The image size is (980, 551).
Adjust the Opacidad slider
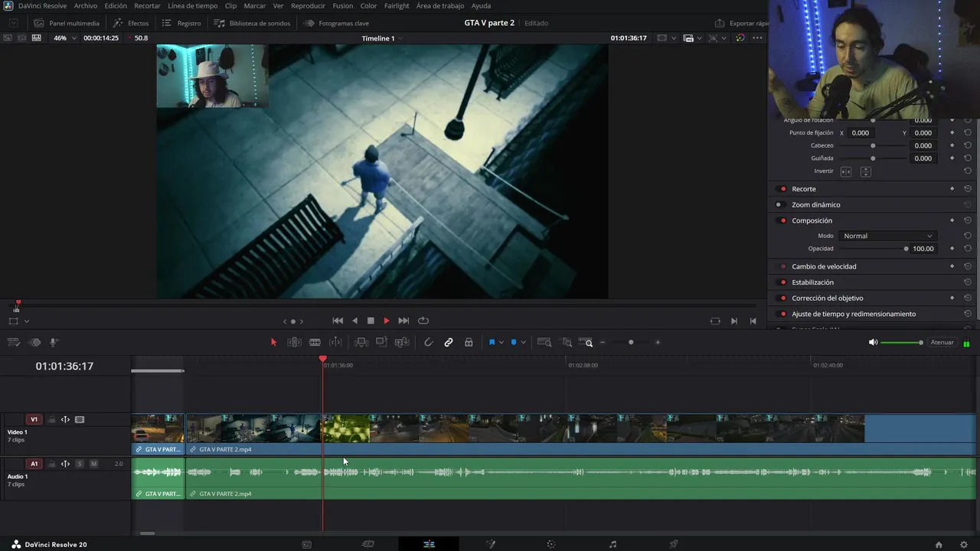click(x=873, y=249)
